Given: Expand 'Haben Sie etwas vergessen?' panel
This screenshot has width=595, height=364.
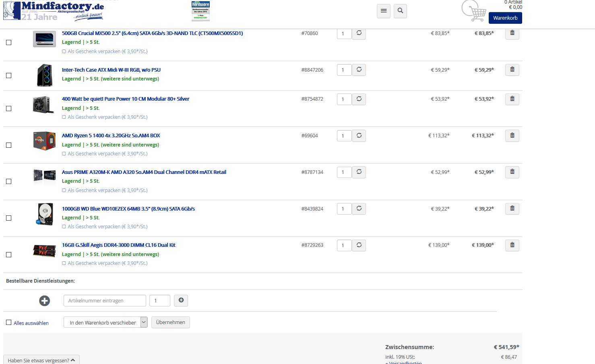Looking at the screenshot, I should [41, 360].
